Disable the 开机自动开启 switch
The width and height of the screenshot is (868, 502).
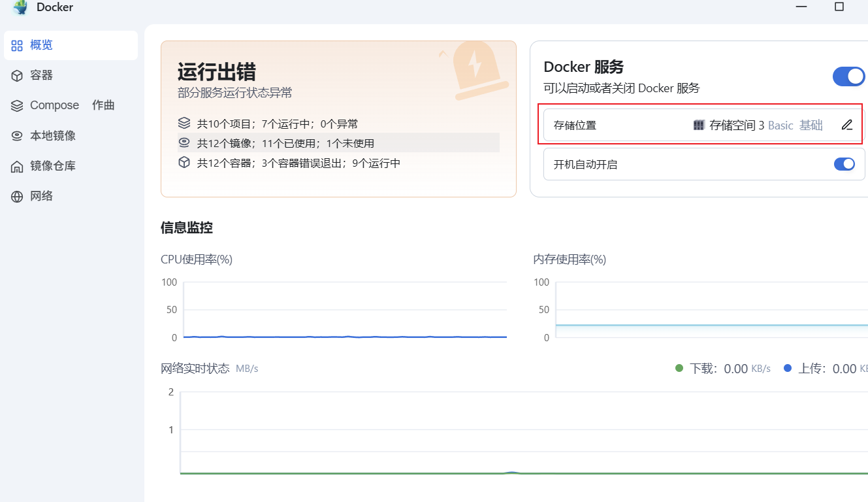844,164
